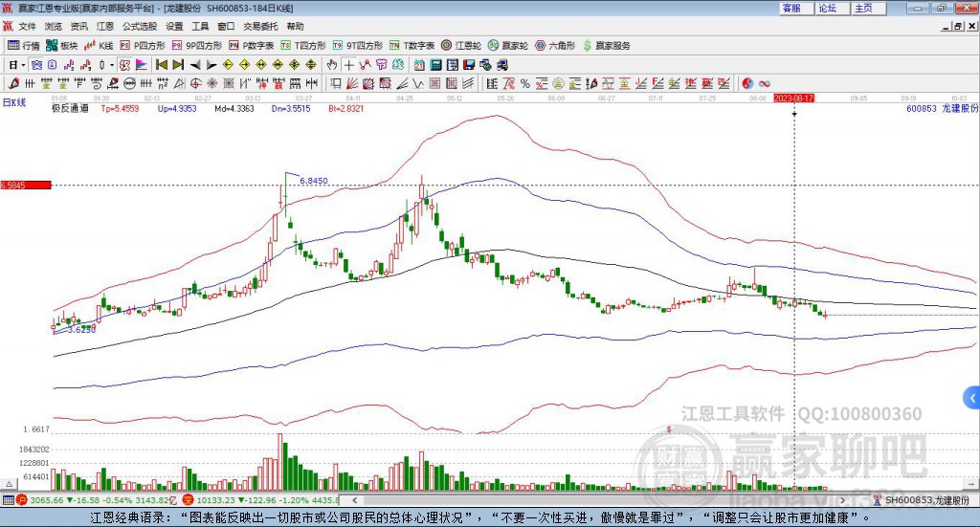Open the 赢家轮 wheel tool
The height and width of the screenshot is (527, 980).
(x=508, y=46)
